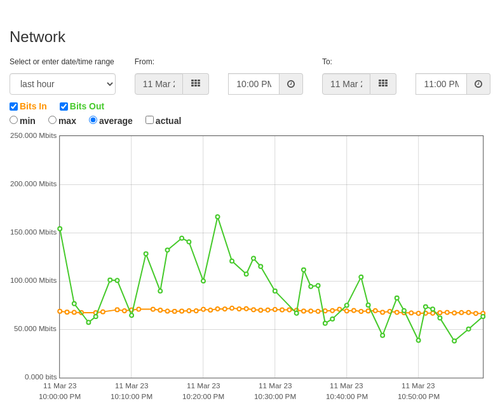500x403 pixels.
Task: Uncheck the Bits Out checkbox
Action: point(64,106)
